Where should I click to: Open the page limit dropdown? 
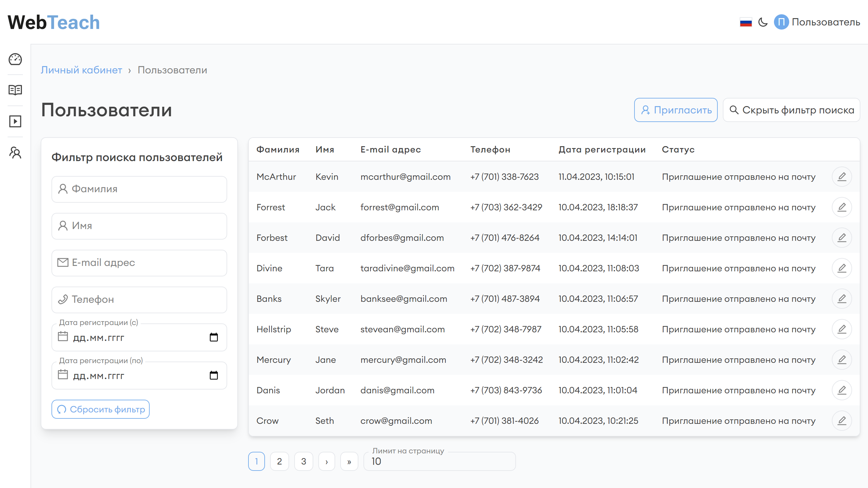click(x=439, y=461)
